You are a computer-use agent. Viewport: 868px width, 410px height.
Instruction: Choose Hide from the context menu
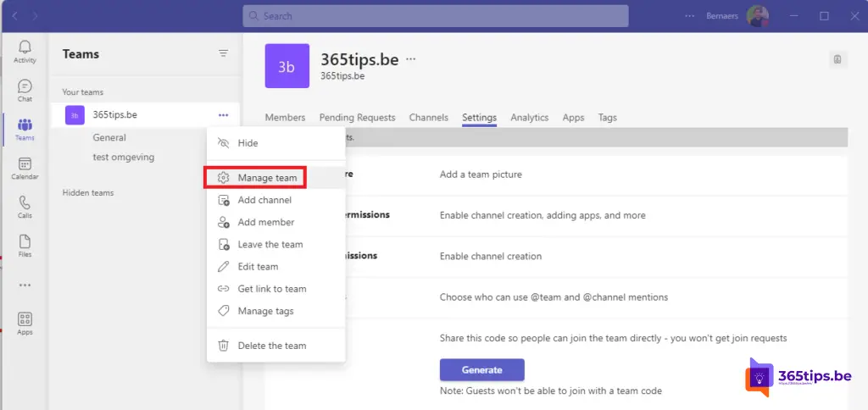point(275,143)
